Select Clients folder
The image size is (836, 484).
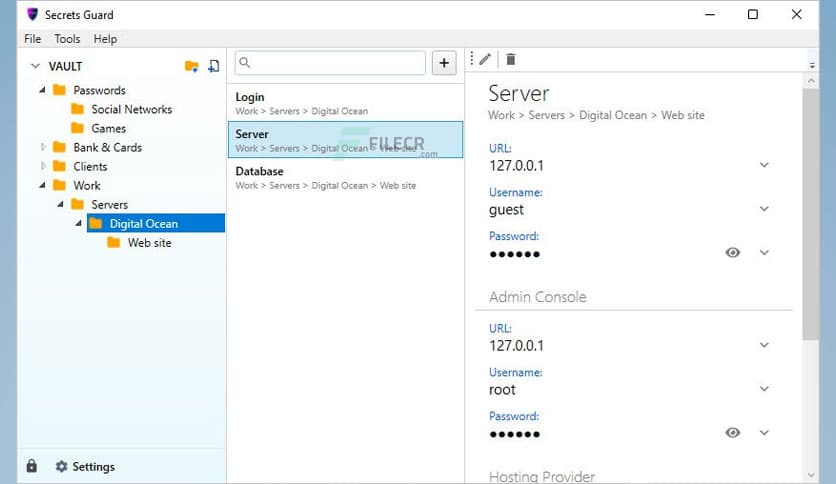(x=90, y=167)
